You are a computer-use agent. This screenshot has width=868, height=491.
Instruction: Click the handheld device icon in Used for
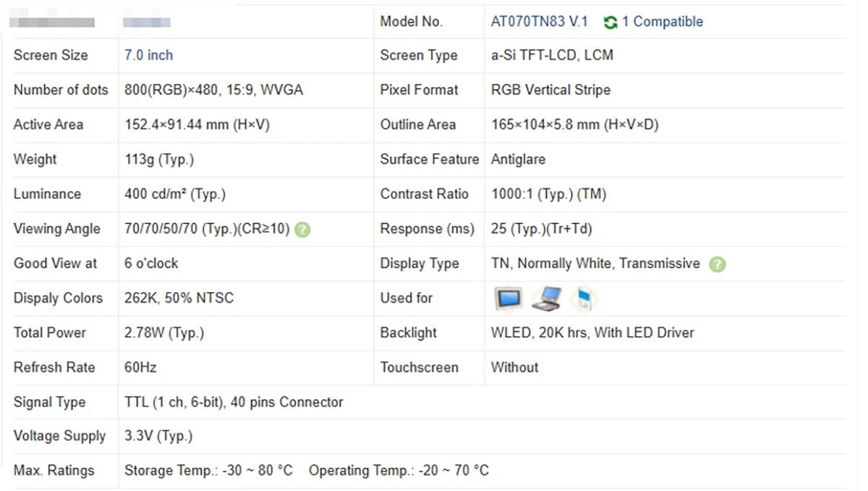(583, 299)
